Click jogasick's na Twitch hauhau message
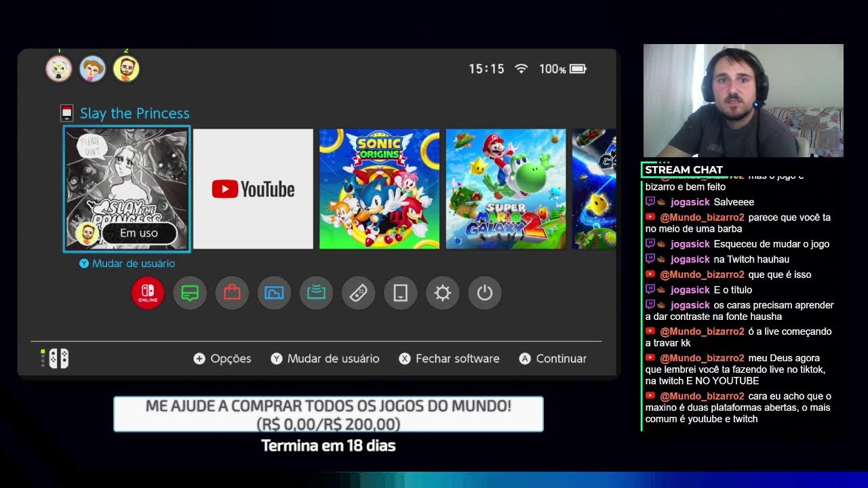The width and height of the screenshot is (868, 488). (717, 259)
